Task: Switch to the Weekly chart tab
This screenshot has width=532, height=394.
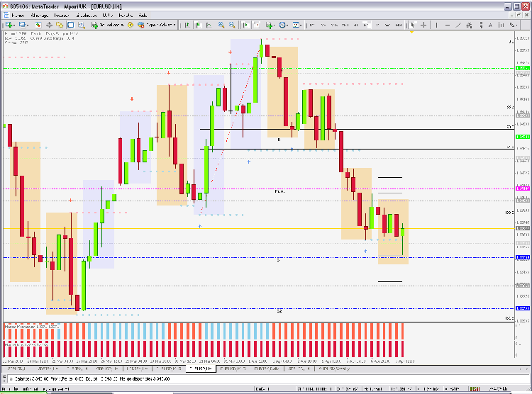Action: [x=333, y=368]
